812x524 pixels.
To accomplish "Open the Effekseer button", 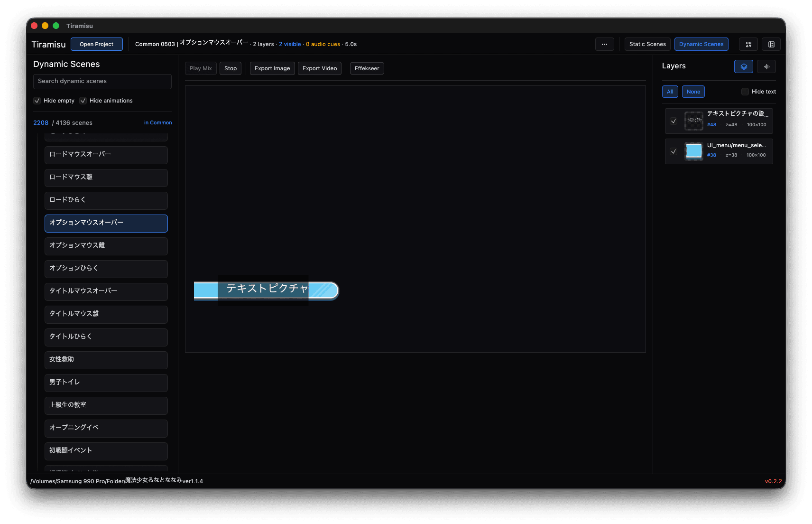I will (367, 68).
